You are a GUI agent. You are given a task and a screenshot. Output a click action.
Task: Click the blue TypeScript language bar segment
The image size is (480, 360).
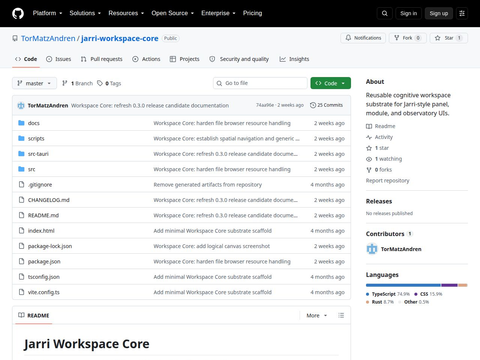click(x=403, y=285)
